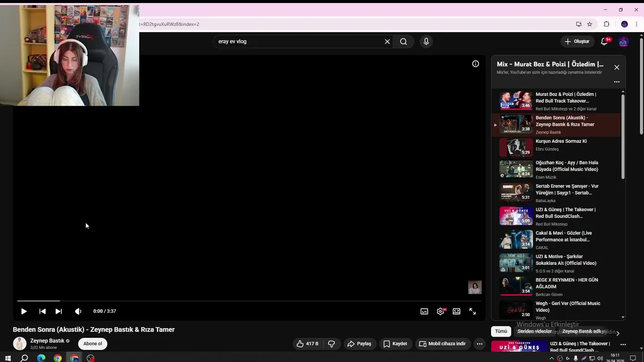Open the player settings gear
Screen dimensions: 644x362
click(x=440, y=311)
